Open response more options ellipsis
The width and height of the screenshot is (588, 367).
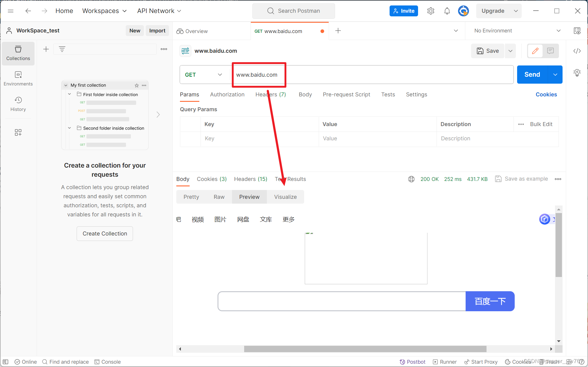(558, 179)
